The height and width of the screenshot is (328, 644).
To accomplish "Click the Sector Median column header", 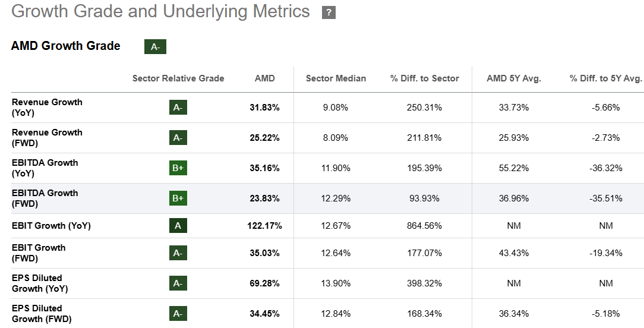I will click(x=336, y=78).
